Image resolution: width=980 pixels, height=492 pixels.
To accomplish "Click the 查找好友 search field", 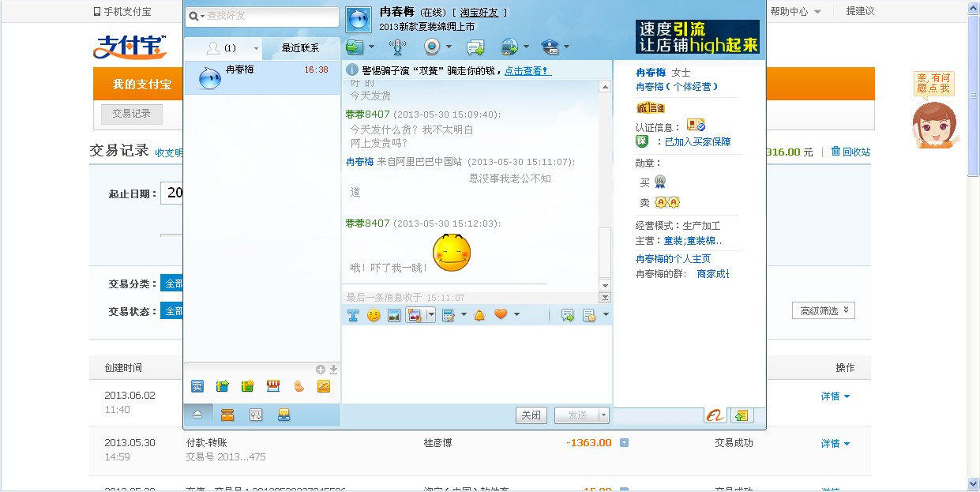I will (261, 16).
